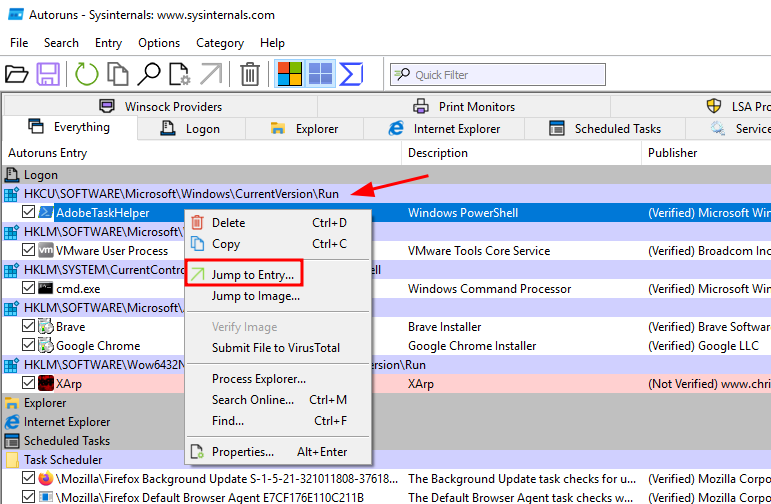Choose Search Online in context menu
Viewport: 771px width, 504px height.
coord(278,400)
